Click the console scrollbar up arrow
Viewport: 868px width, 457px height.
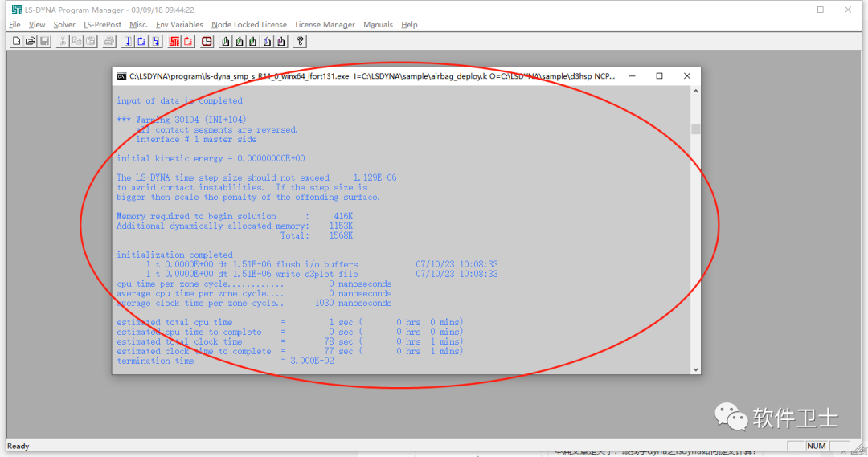click(x=696, y=92)
